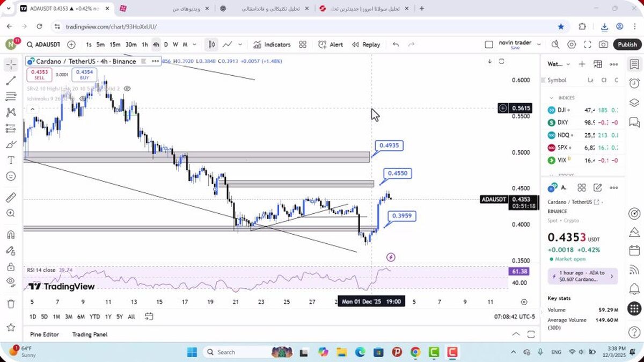The width and height of the screenshot is (644, 362).
Task: Collapse the indicator legend chevron
Action: click(x=32, y=109)
